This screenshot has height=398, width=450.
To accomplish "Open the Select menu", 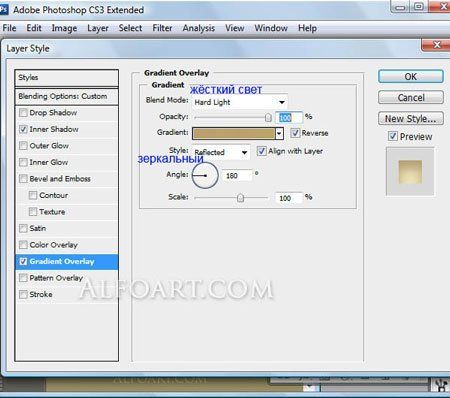I will point(130,28).
